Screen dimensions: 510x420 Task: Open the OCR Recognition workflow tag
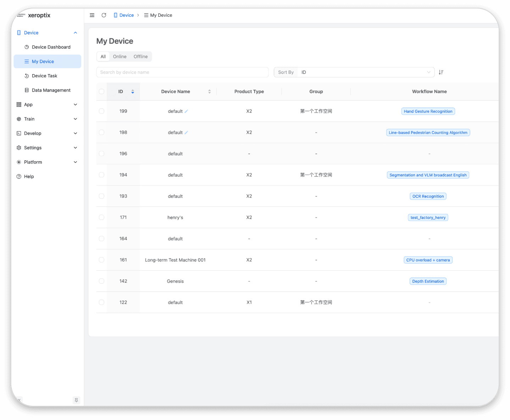(428, 197)
